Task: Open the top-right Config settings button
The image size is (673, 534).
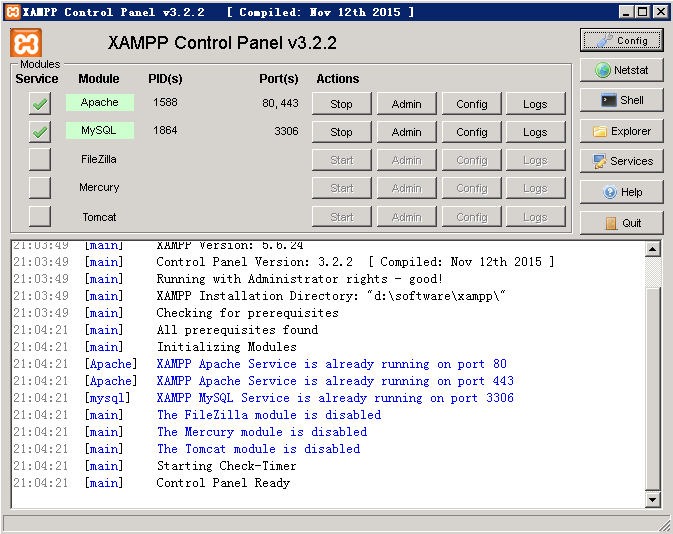Action: 621,40
